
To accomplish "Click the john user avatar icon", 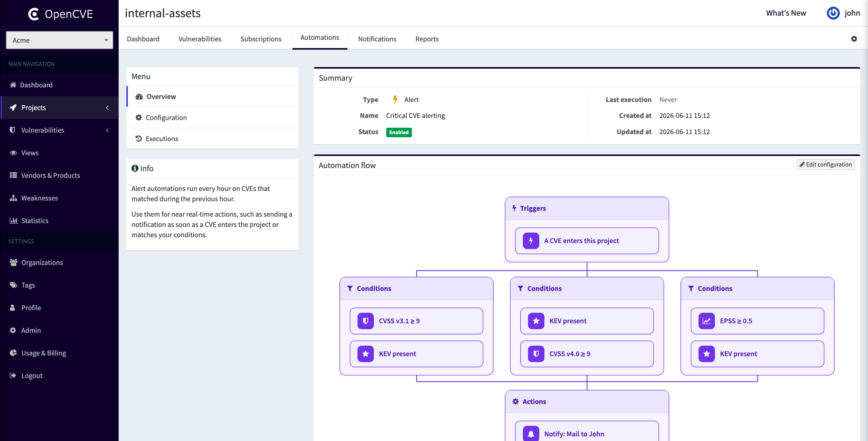I will click(833, 13).
